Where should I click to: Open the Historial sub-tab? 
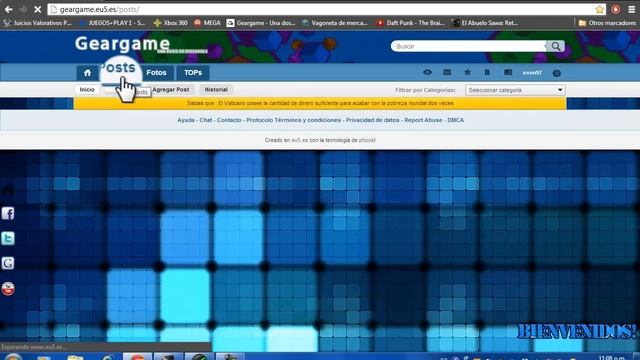[216, 89]
